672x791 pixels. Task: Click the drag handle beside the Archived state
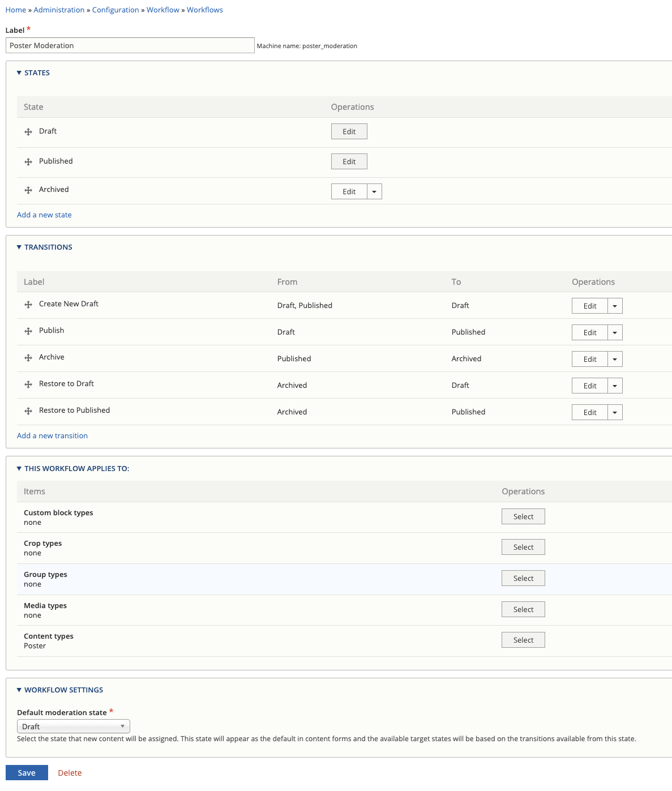pos(28,190)
